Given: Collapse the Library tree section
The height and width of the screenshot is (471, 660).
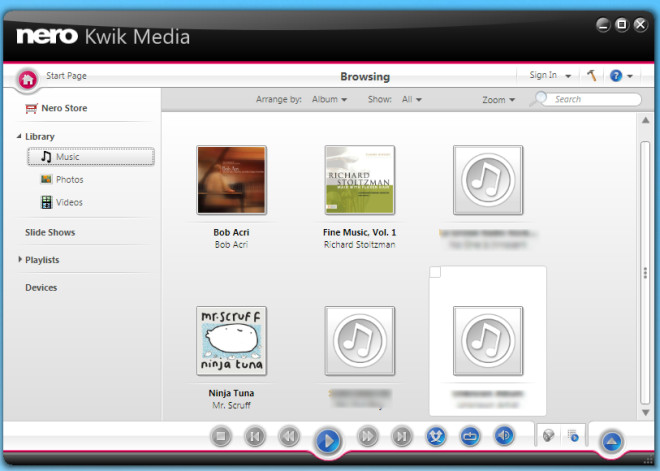Looking at the screenshot, I should point(19,136).
